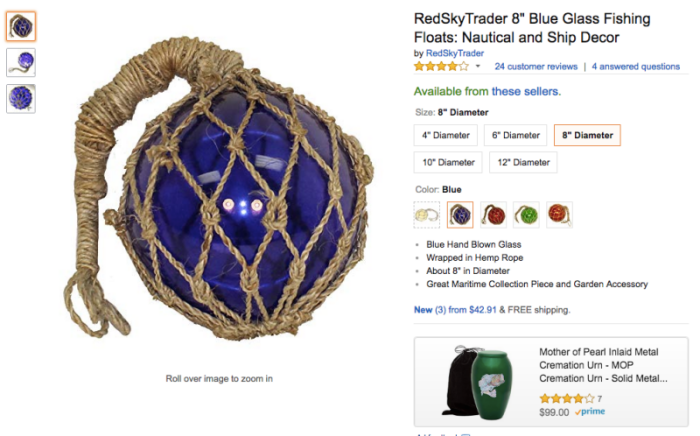Open the 'these sellers' link
The image size is (700, 436).
coord(525,91)
